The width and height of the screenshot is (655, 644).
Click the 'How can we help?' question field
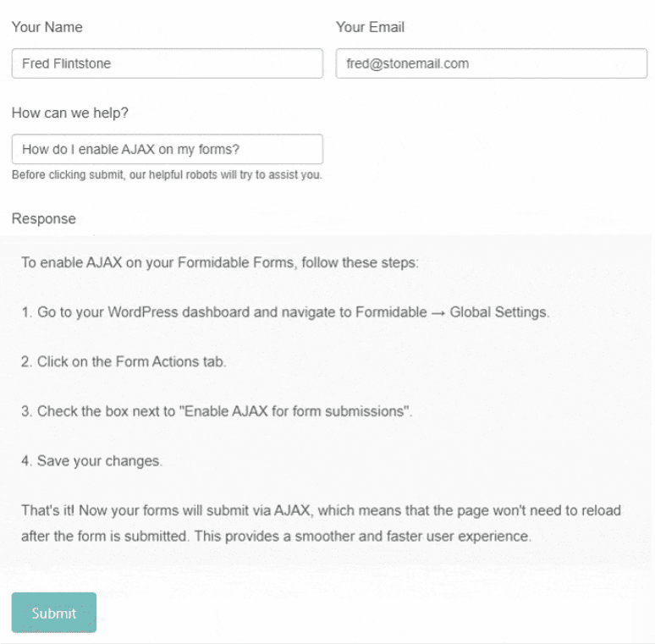click(167, 149)
